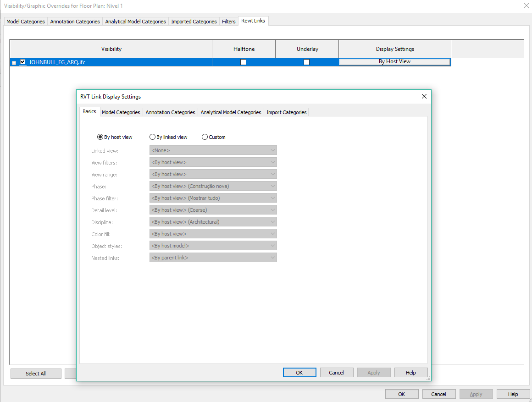Select the By host view radio button
The width and height of the screenshot is (532, 402).
tap(100, 137)
